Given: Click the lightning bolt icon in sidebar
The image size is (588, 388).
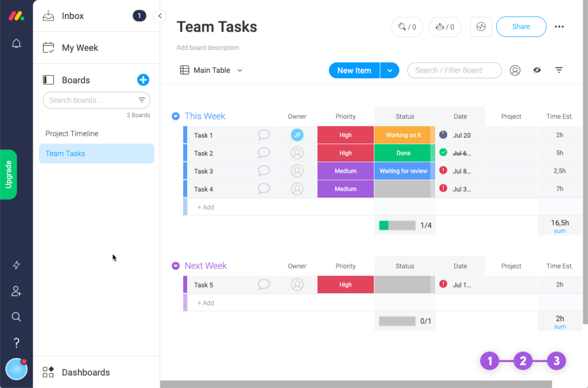Looking at the screenshot, I should (x=16, y=265).
